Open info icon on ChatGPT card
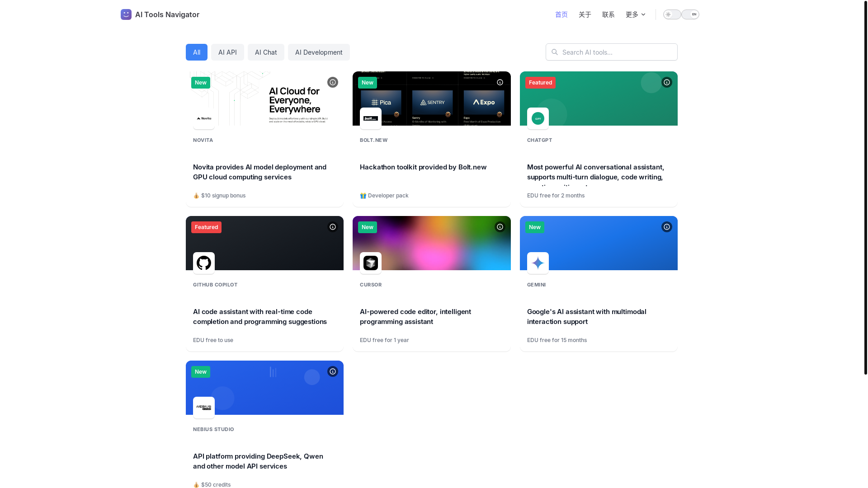The height and width of the screenshot is (488, 868). (667, 82)
